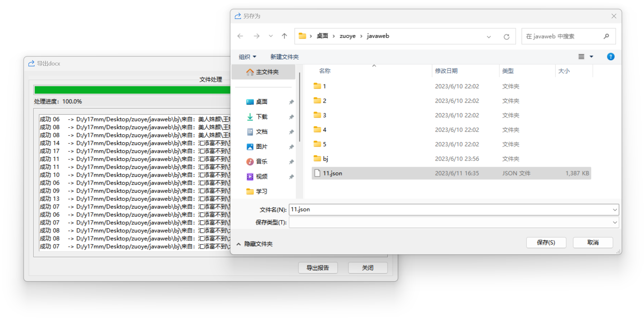Image resolution: width=644 pixels, height=326 pixels.
Task: Select 桌面 in the quick access list
Action: click(x=262, y=102)
